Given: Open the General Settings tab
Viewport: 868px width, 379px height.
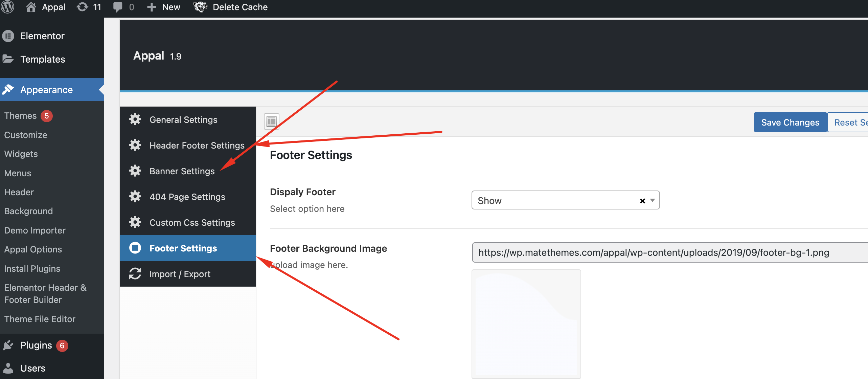Looking at the screenshot, I should (x=188, y=119).
